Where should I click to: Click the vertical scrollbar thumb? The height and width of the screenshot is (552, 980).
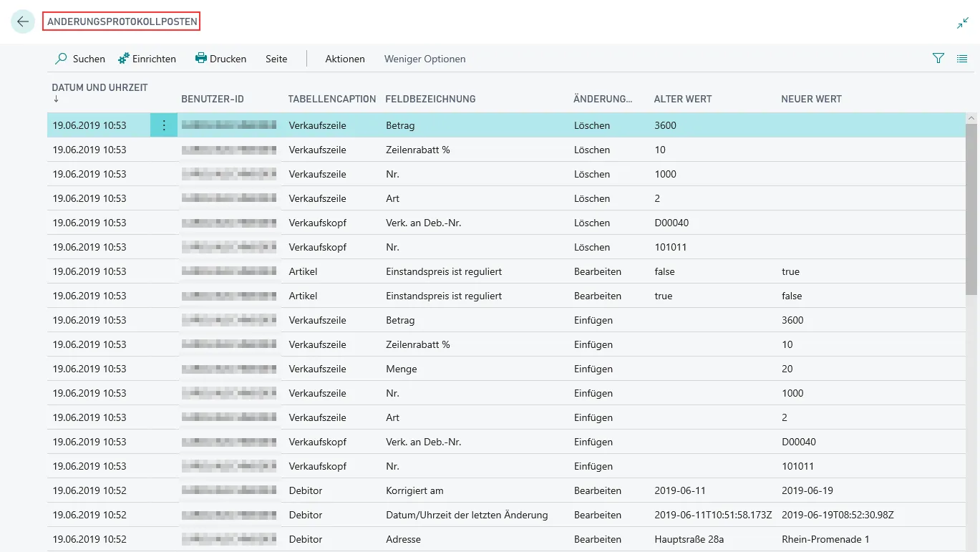pos(971,209)
